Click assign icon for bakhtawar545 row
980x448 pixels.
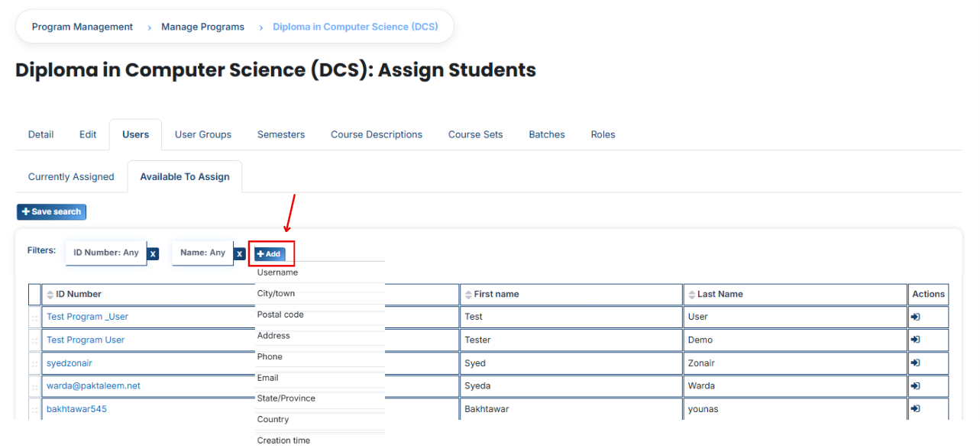(915, 408)
